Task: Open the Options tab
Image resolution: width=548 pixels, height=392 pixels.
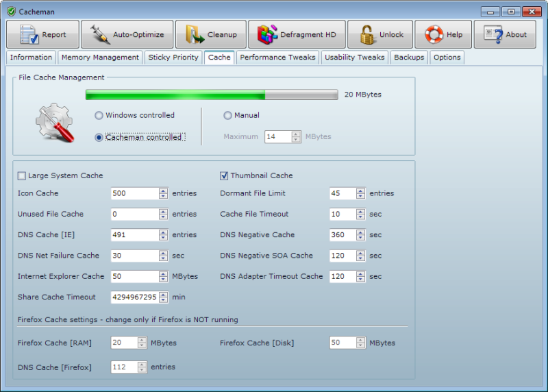Action: point(447,58)
